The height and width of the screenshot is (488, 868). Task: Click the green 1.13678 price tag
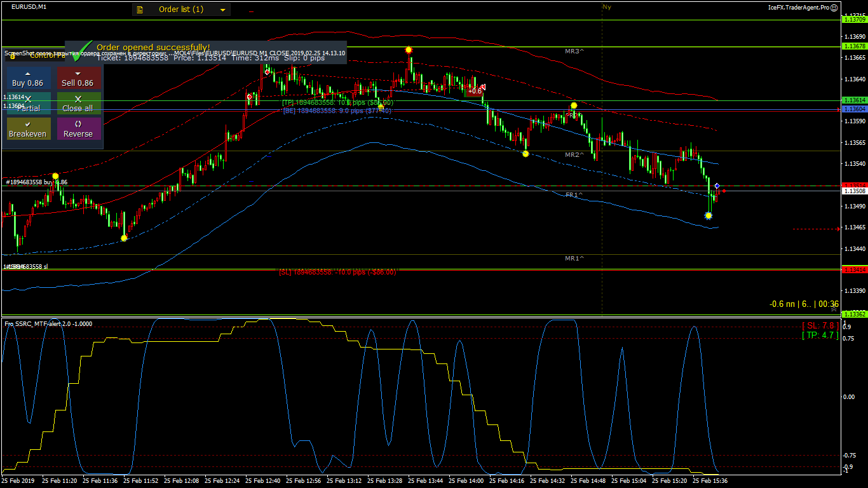click(x=854, y=46)
